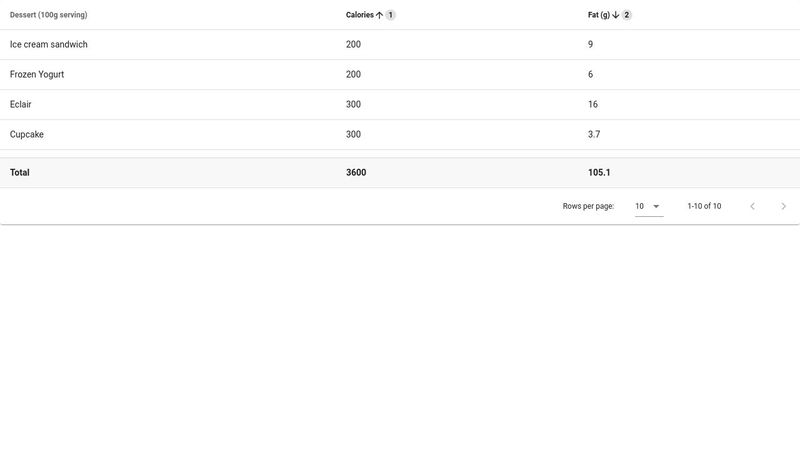Viewport: 800px width, 450px height.
Task: Click the Fat (g) descending sort arrow
Action: click(x=615, y=15)
